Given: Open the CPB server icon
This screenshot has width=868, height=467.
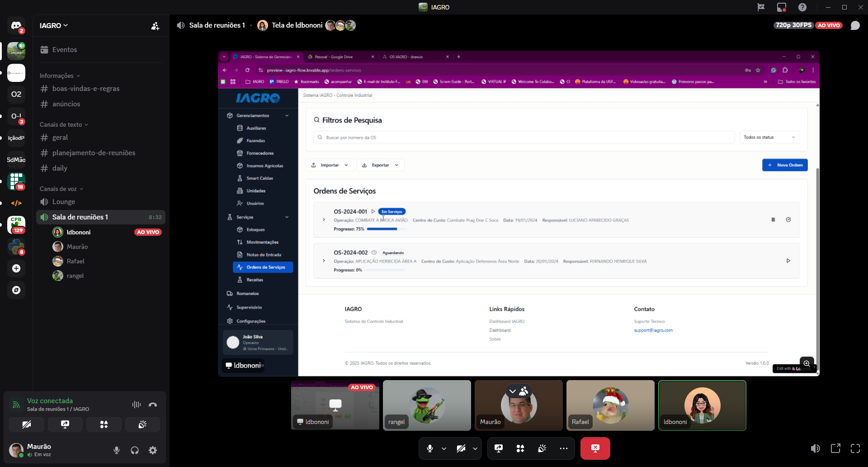Looking at the screenshot, I should pyautogui.click(x=16, y=225).
